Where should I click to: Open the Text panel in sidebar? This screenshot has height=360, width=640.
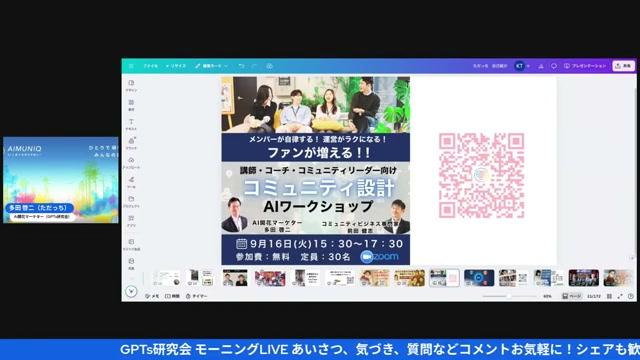point(131,124)
